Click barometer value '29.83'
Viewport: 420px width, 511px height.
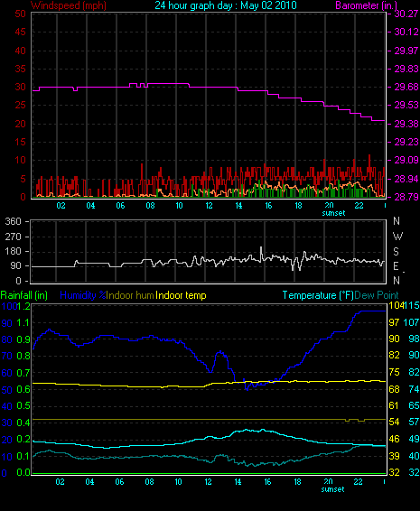coord(406,69)
